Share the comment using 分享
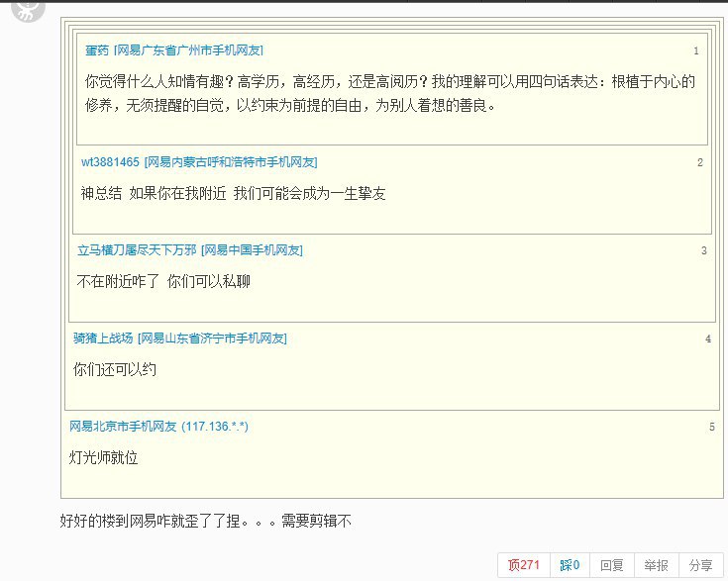Screen dimensions: 728x581 (x=700, y=565)
